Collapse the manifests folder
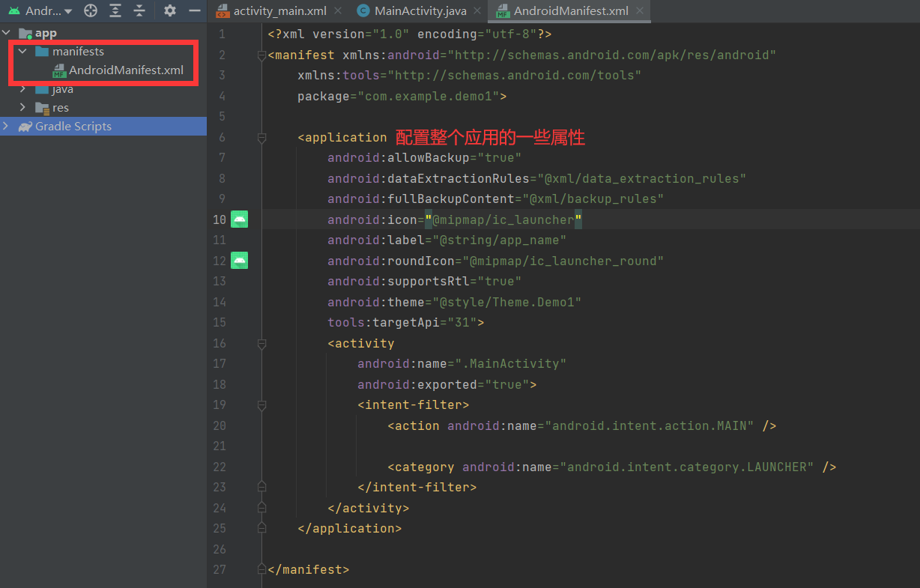The image size is (920, 588). [23, 52]
